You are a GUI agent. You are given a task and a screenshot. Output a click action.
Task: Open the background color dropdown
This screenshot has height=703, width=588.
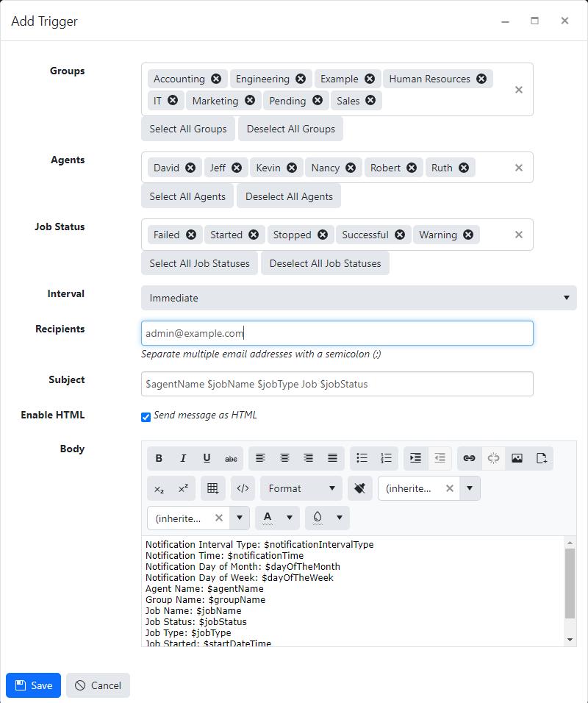[327, 518]
